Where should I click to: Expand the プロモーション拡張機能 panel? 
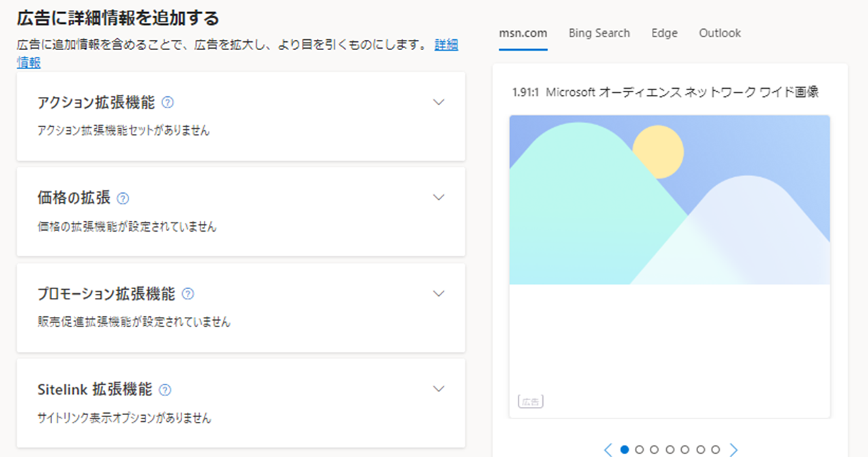(x=439, y=294)
